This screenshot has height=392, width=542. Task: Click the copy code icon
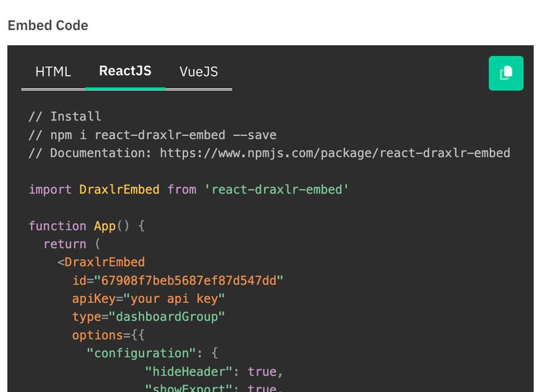point(505,73)
